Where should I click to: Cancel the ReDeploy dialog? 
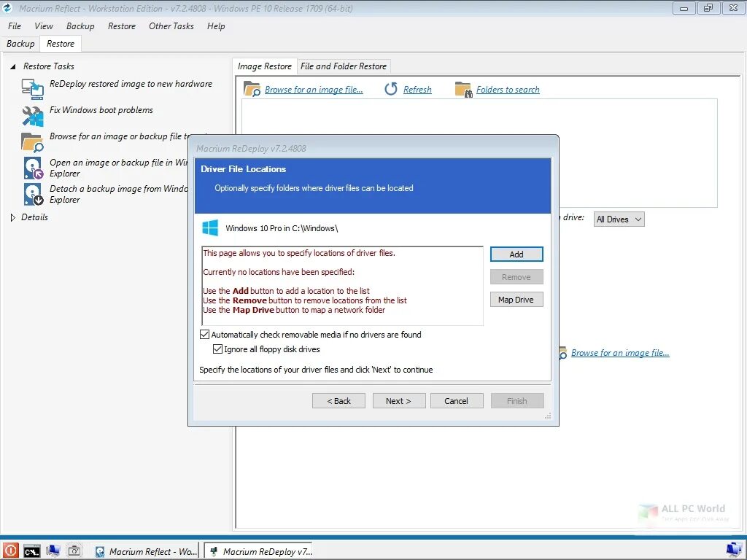click(x=457, y=401)
